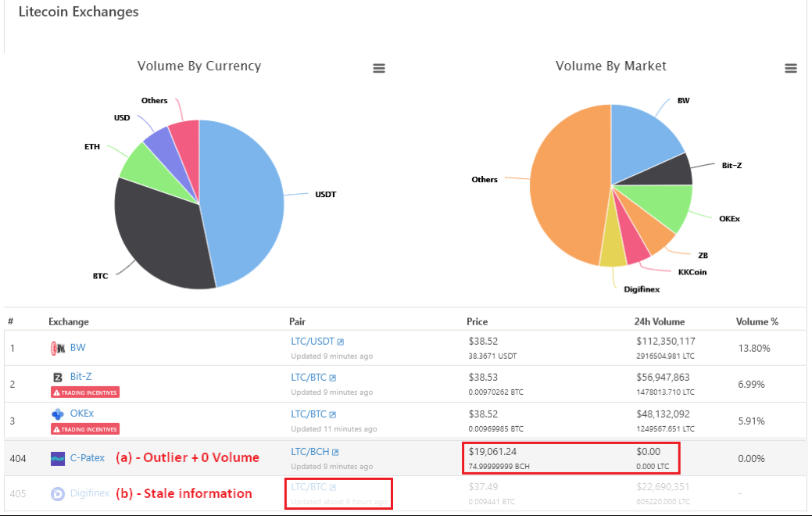Click the $19,061.24 price for C-Patex
The width and height of the screenshot is (812, 516).
492,452
